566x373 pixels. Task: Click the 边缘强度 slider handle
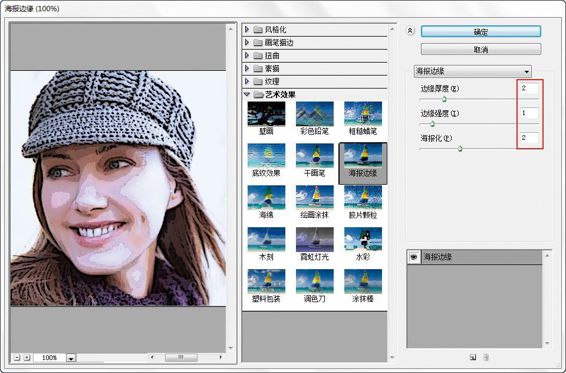point(432,124)
